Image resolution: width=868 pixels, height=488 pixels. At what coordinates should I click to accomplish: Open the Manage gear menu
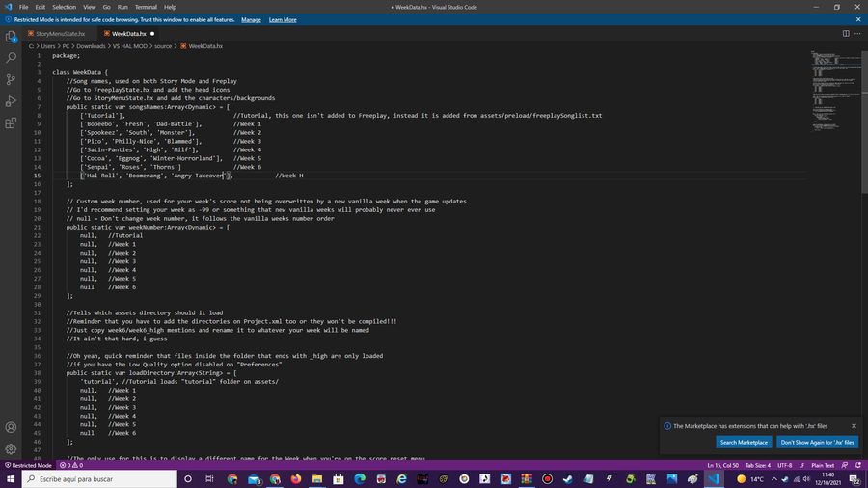click(x=11, y=448)
